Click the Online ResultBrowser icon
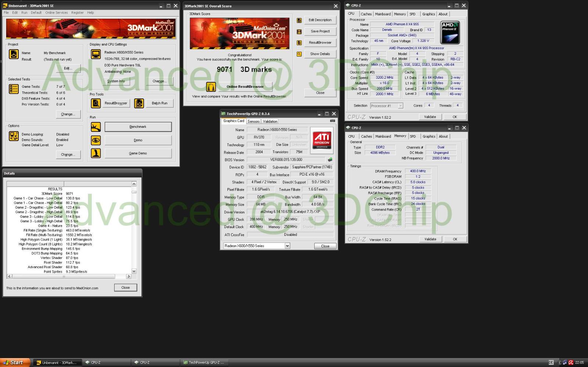The height and width of the screenshot is (367, 588). click(x=211, y=87)
